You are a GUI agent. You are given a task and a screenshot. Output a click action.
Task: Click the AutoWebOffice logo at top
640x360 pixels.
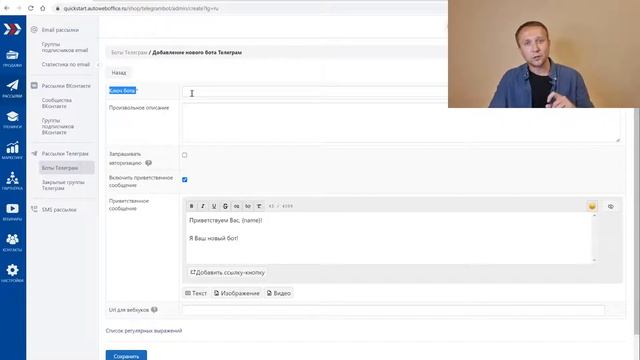pos(12,29)
